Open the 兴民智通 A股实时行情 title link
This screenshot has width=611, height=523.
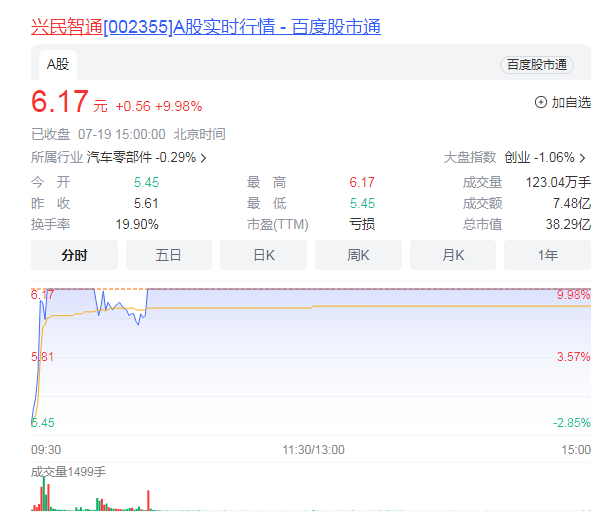pyautogui.click(x=205, y=27)
